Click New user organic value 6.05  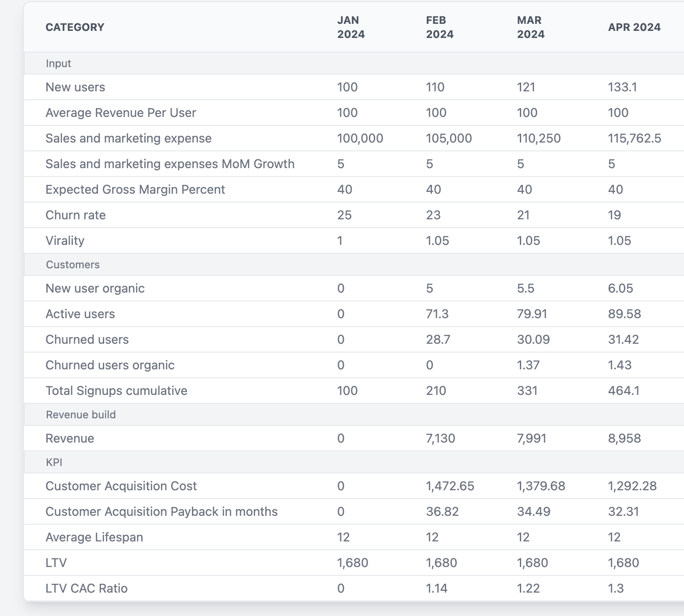[620, 288]
